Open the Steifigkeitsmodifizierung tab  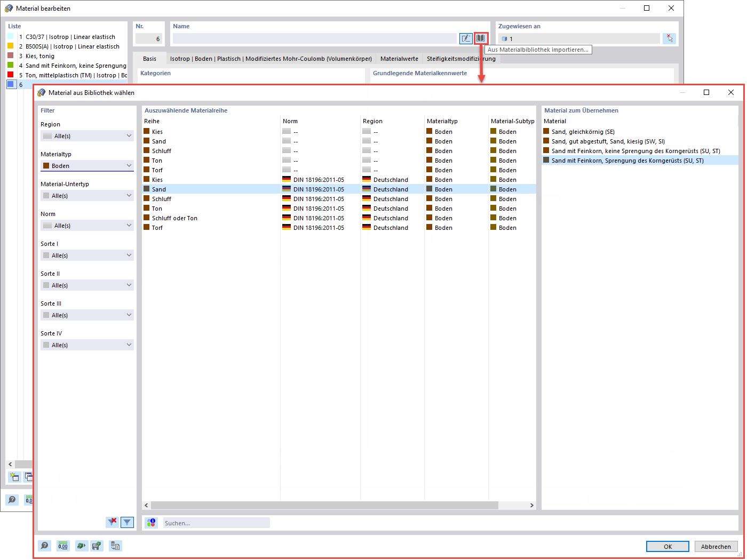point(461,59)
